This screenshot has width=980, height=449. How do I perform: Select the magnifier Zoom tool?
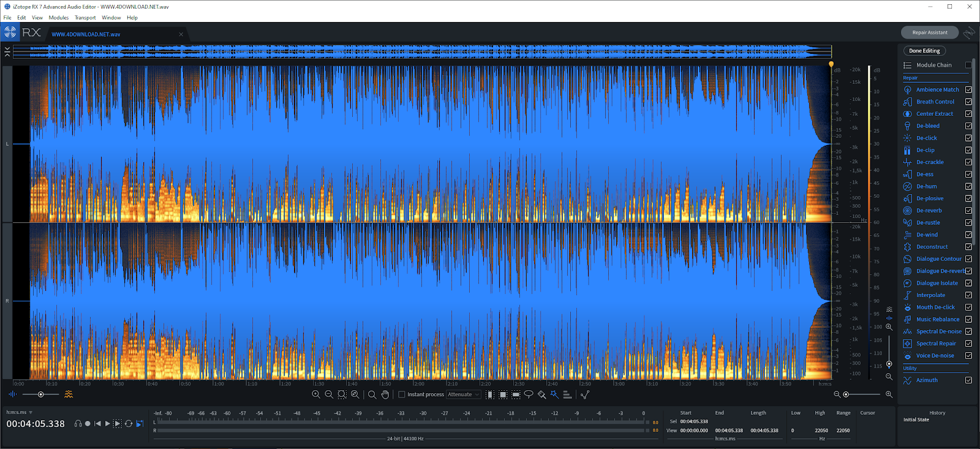[x=372, y=394]
